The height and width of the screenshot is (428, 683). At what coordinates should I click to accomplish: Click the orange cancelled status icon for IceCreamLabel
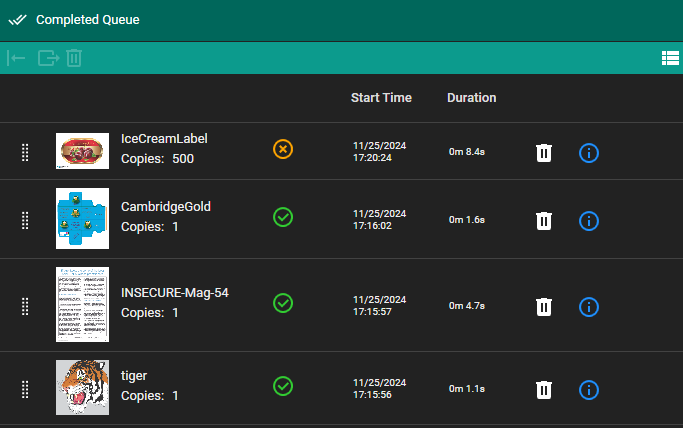click(283, 149)
